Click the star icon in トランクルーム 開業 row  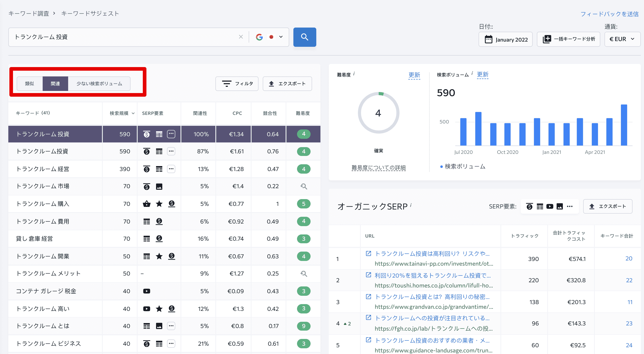[159, 256]
